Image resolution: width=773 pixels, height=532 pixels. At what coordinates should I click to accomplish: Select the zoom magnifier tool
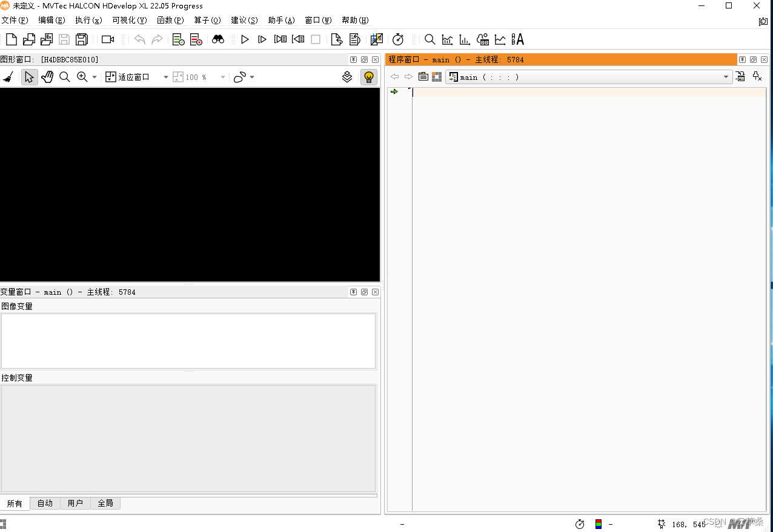pos(65,77)
